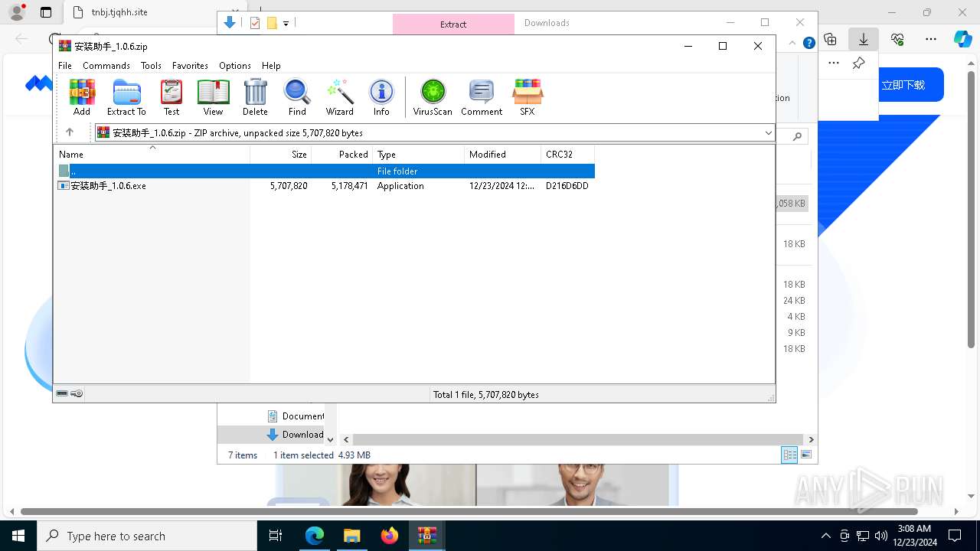Click the taskbar search box
980x551 pixels.
(147, 536)
